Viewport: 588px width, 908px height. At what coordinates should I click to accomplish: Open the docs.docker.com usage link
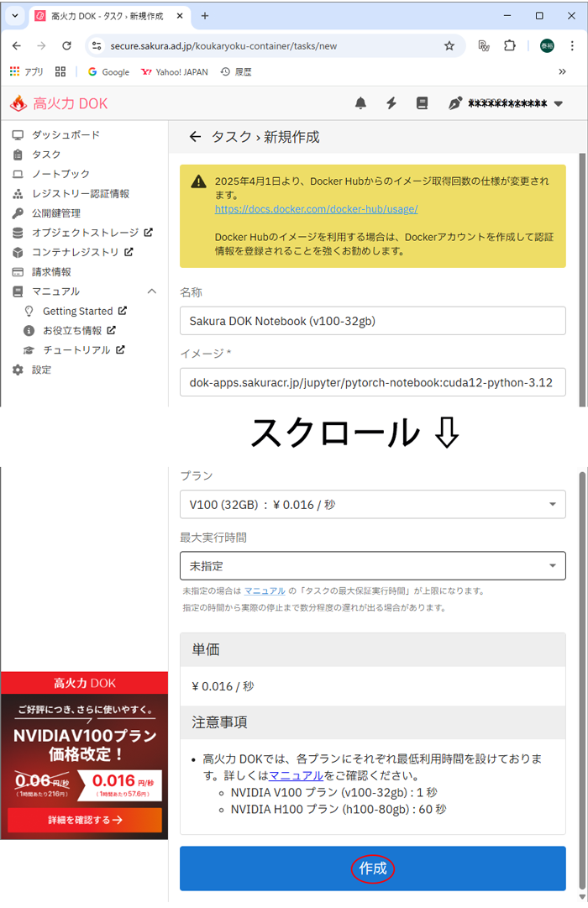317,209
